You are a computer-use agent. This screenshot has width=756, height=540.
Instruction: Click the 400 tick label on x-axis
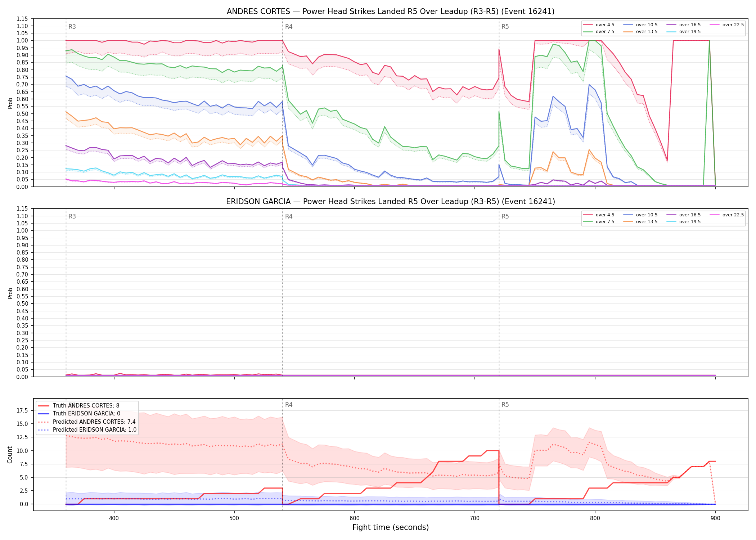[114, 518]
